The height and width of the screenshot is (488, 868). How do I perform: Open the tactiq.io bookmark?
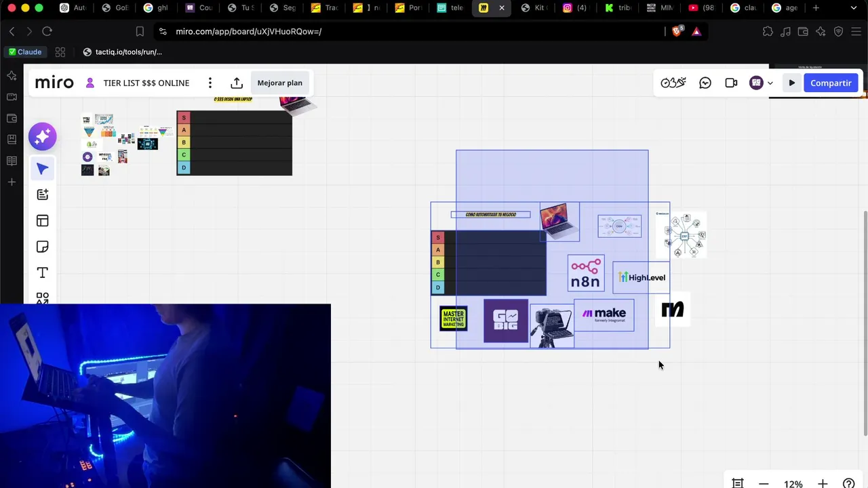[123, 52]
